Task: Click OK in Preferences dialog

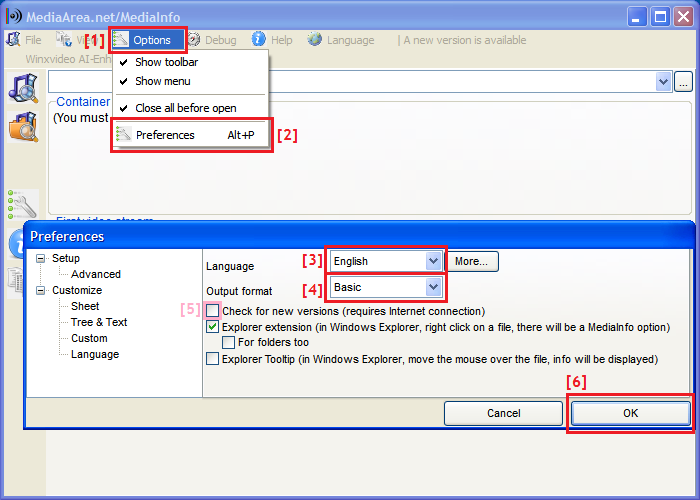Action: click(x=630, y=413)
